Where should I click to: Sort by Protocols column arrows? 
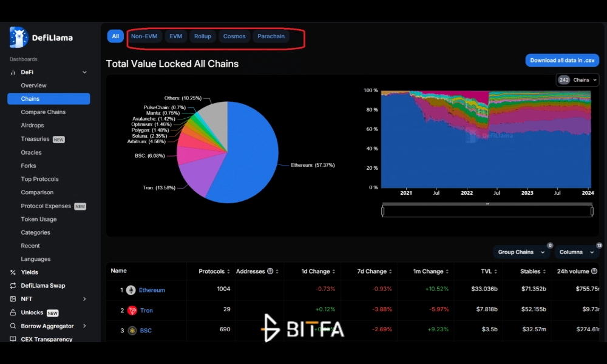click(x=228, y=272)
